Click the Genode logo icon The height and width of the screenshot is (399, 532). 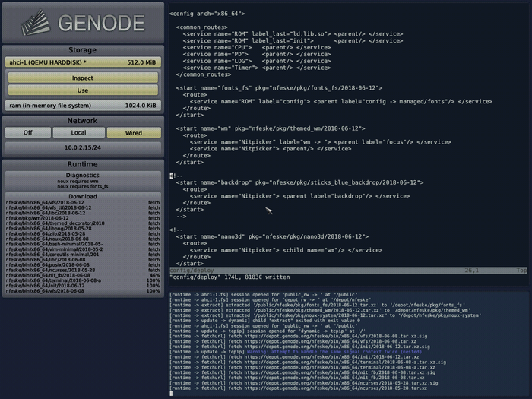click(30, 22)
